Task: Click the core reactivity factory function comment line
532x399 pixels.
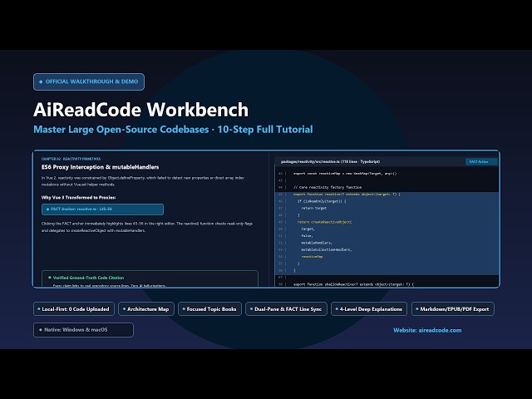Action: click(x=328, y=187)
